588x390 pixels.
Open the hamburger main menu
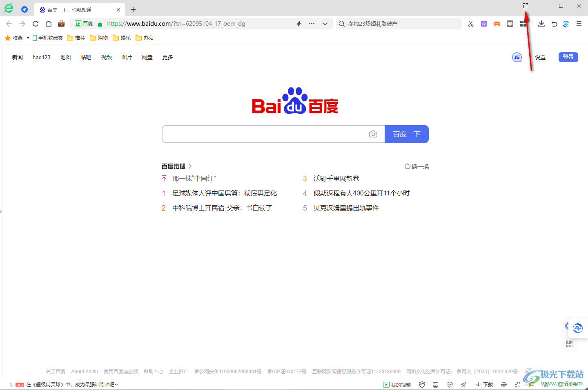579,24
